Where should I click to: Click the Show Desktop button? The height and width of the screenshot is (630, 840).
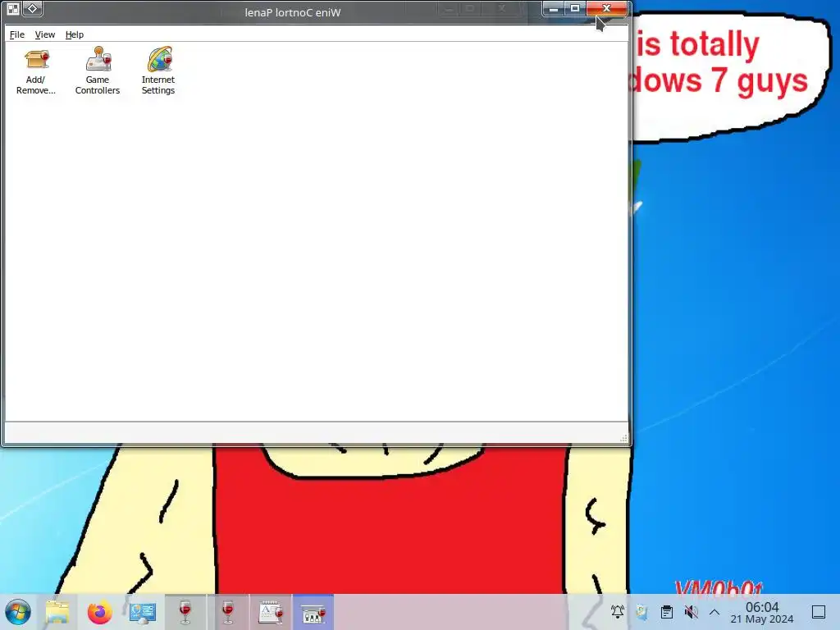tap(819, 612)
